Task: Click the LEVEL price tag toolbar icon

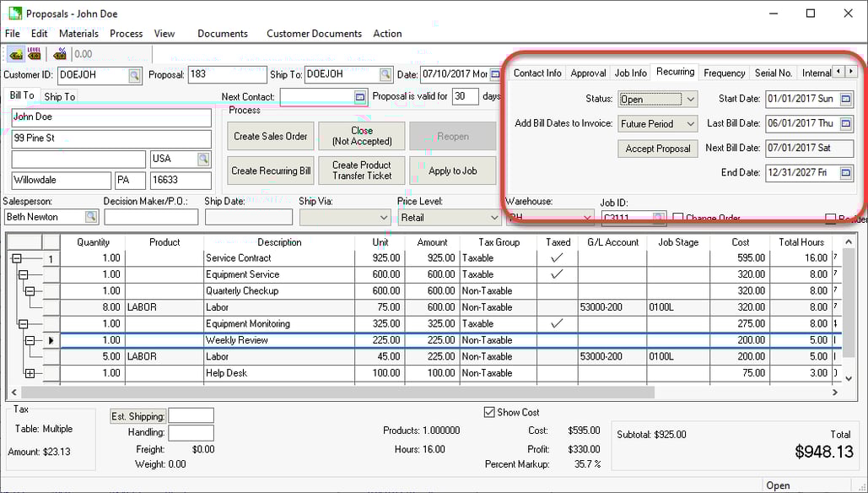Action: click(x=33, y=53)
